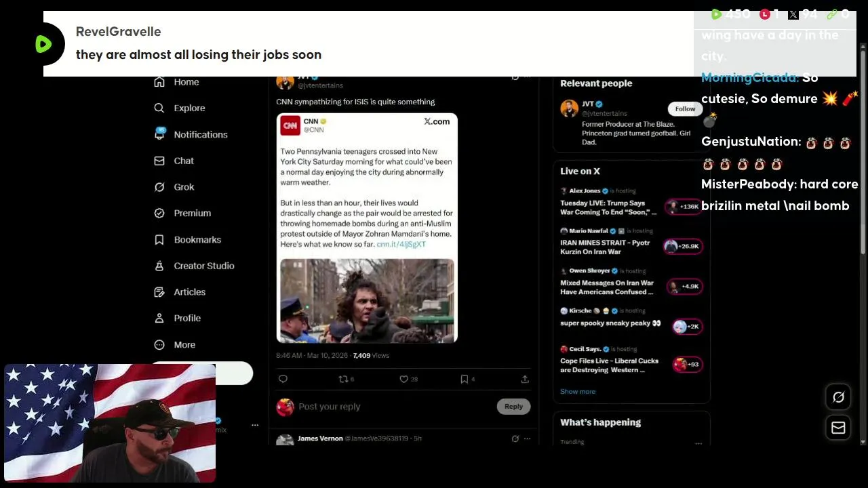
Task: Click the +26.9K listener badge
Action: tap(683, 246)
